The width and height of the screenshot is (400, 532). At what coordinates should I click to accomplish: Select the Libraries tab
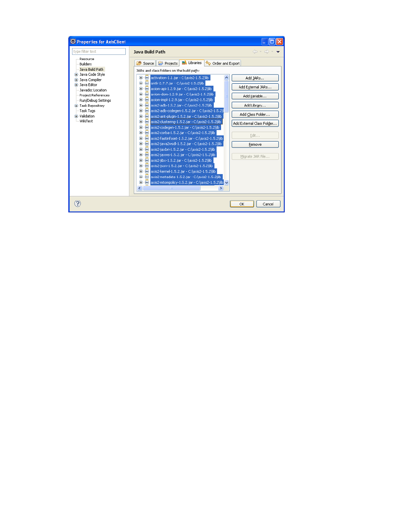coord(192,63)
